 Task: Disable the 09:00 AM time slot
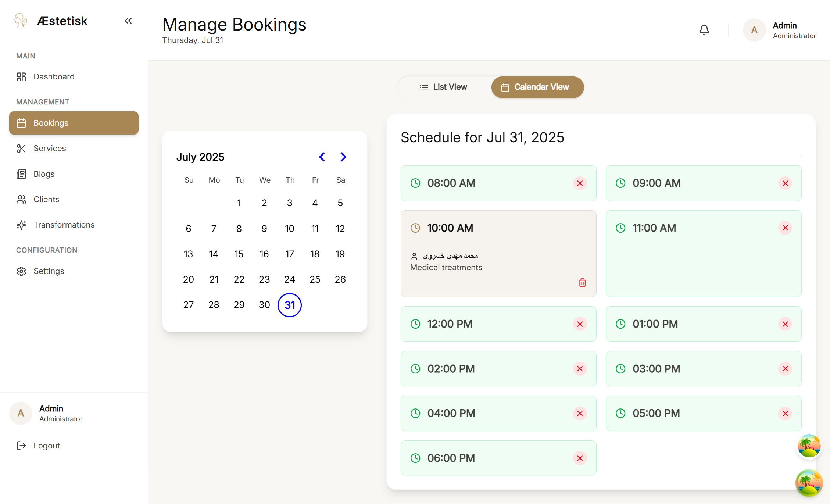tap(785, 183)
